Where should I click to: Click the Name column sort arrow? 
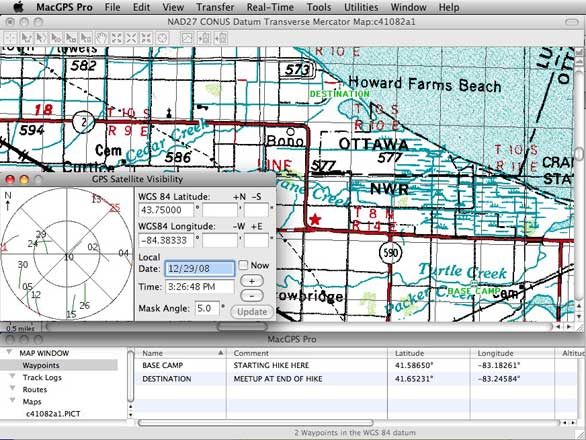coord(220,353)
